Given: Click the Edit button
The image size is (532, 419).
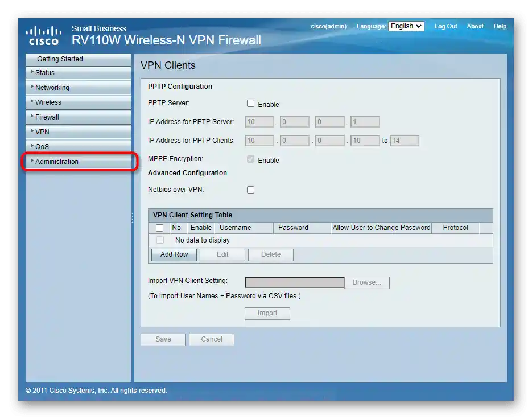Looking at the screenshot, I should (x=222, y=254).
